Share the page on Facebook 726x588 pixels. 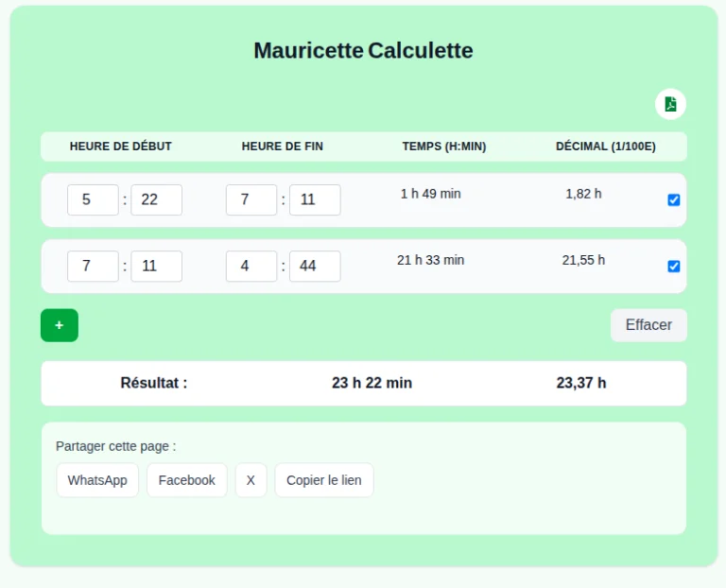186,480
